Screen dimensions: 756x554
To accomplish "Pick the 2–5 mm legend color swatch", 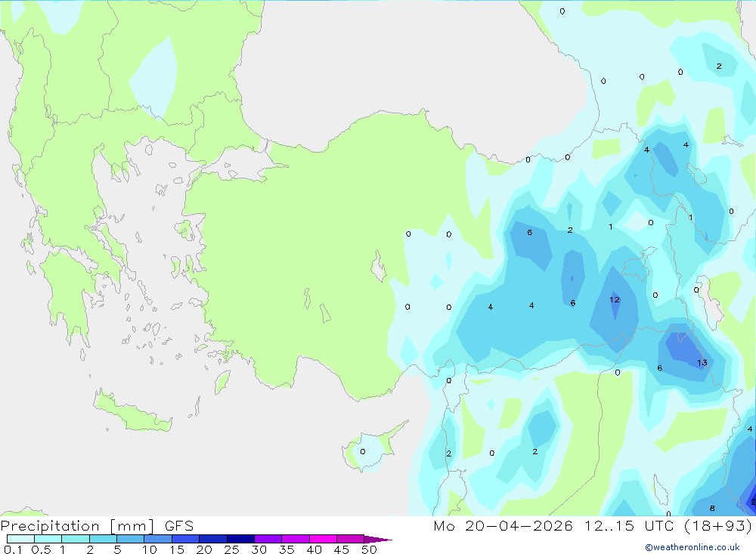I will pos(103,539).
